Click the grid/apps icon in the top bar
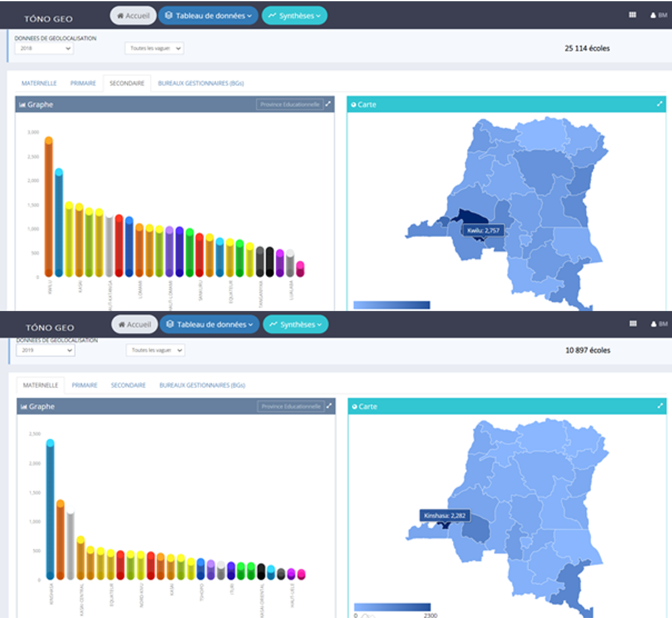The height and width of the screenshot is (618, 672). pos(633,15)
